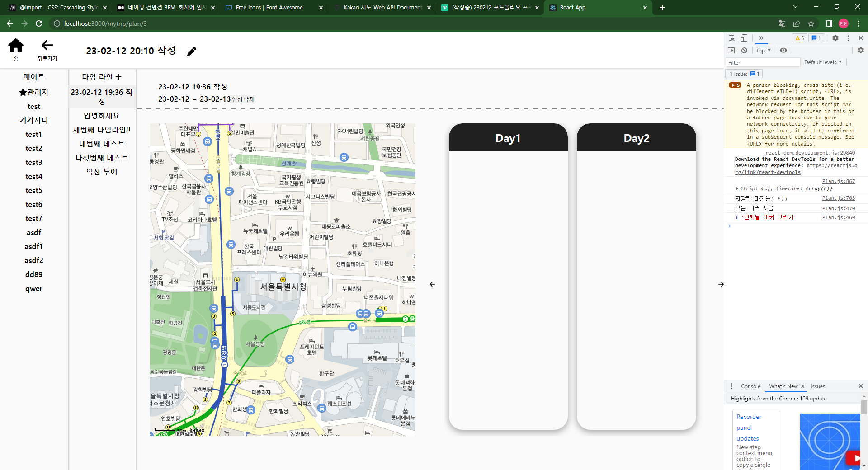Close the What's New tab
This screenshot has width=868, height=470.
tap(803, 386)
